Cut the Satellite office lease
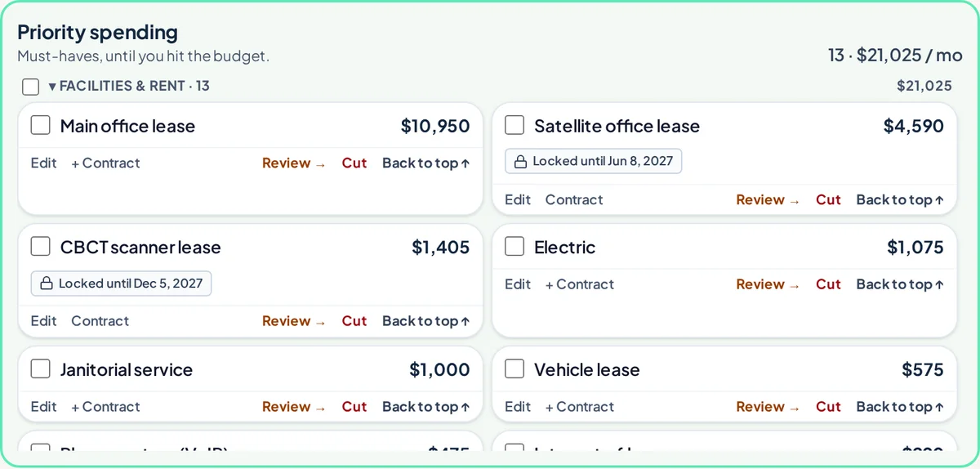Viewport: 980px width, 469px height. point(828,199)
